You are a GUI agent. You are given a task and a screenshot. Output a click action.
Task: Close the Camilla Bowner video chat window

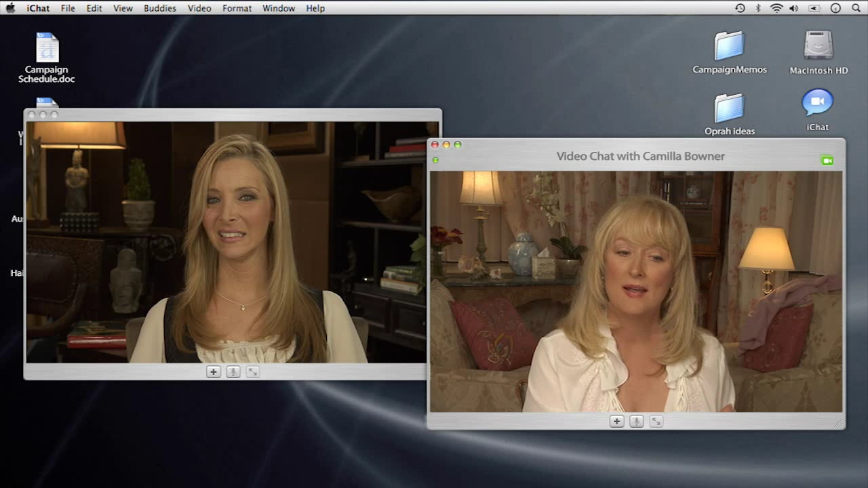pyautogui.click(x=435, y=144)
